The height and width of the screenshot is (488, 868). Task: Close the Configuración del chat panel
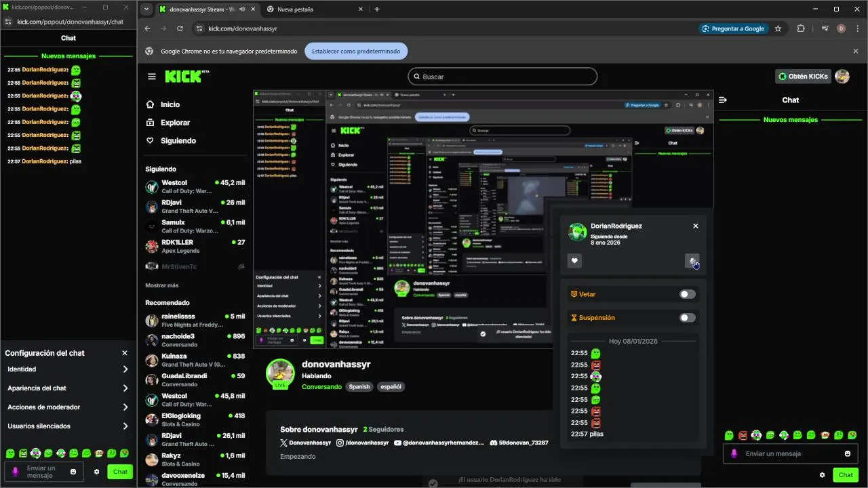(125, 353)
